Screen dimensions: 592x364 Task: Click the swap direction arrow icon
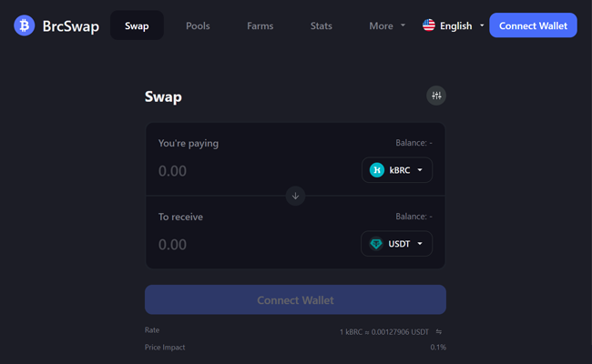click(295, 197)
